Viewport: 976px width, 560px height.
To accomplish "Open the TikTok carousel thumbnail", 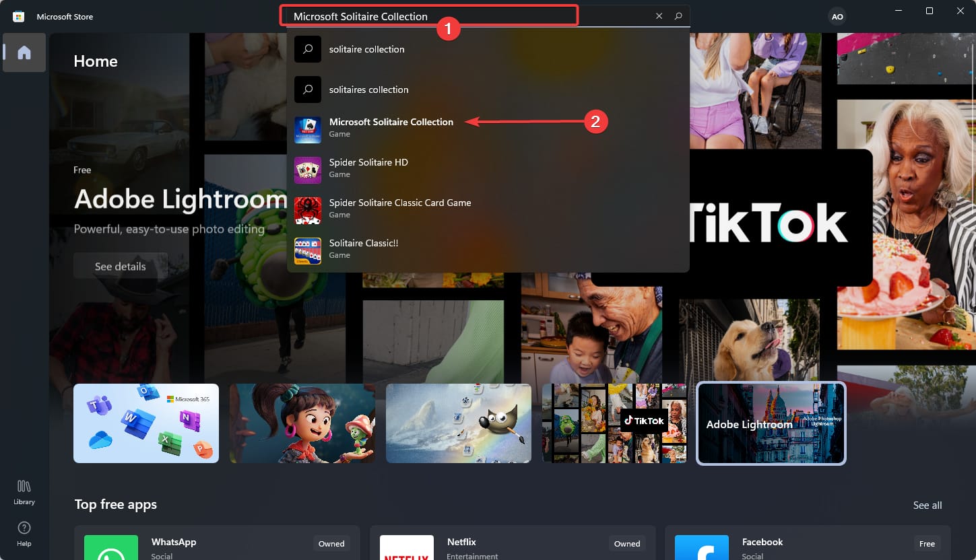I will pyautogui.click(x=615, y=423).
